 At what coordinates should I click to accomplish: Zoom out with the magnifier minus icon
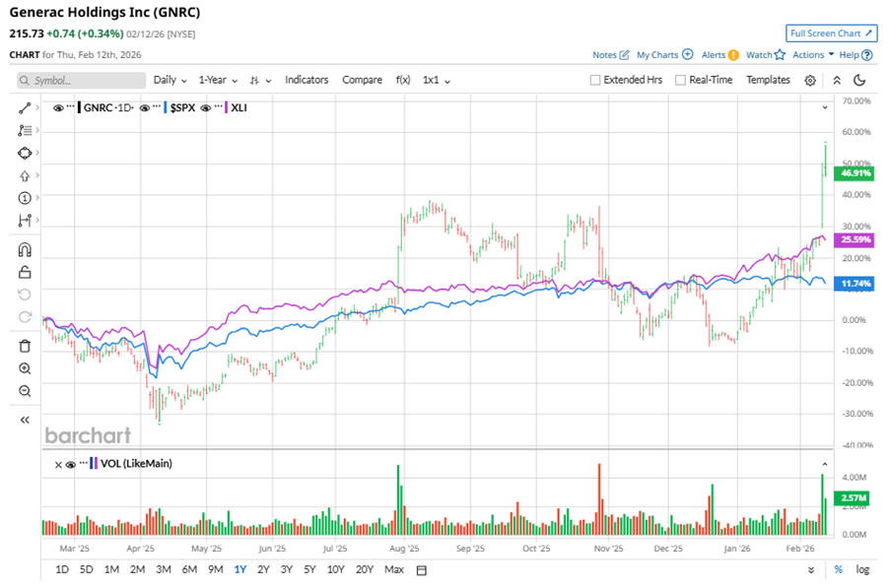coord(25,391)
